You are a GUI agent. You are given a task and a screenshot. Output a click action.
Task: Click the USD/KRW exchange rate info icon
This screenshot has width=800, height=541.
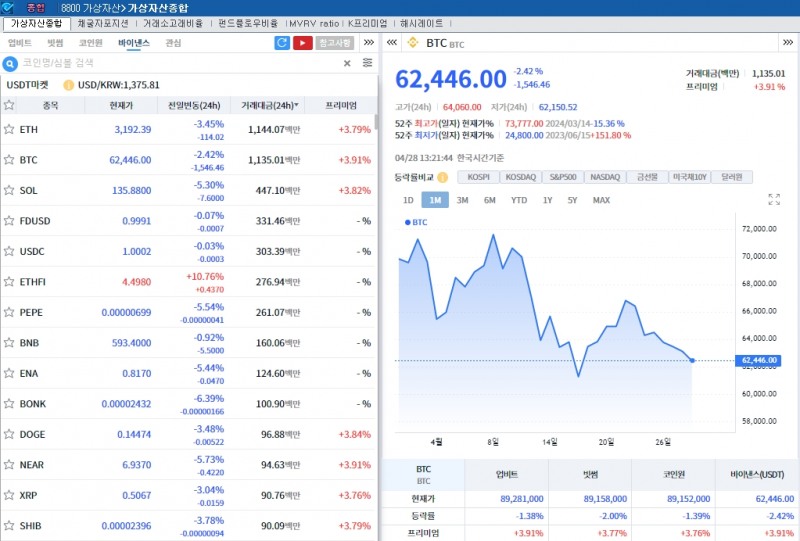tap(69, 85)
